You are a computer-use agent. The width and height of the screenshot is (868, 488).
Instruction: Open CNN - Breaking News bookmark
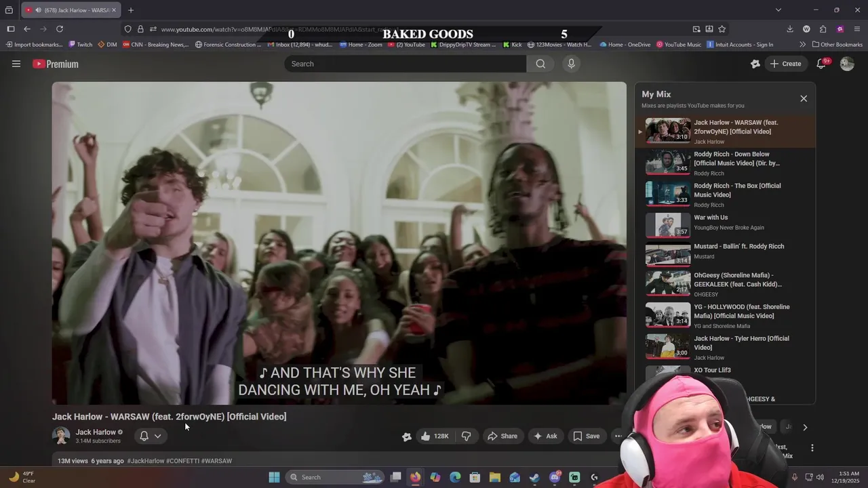155,45
